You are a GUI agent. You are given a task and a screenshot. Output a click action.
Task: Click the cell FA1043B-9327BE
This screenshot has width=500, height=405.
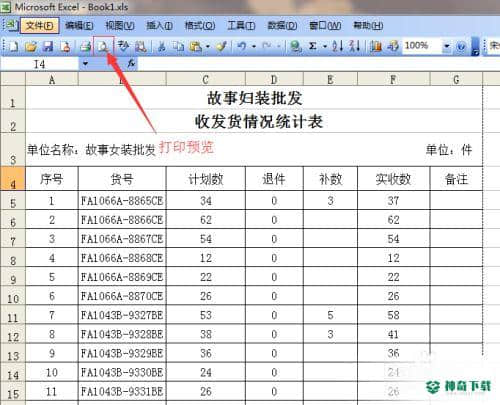[122, 315]
